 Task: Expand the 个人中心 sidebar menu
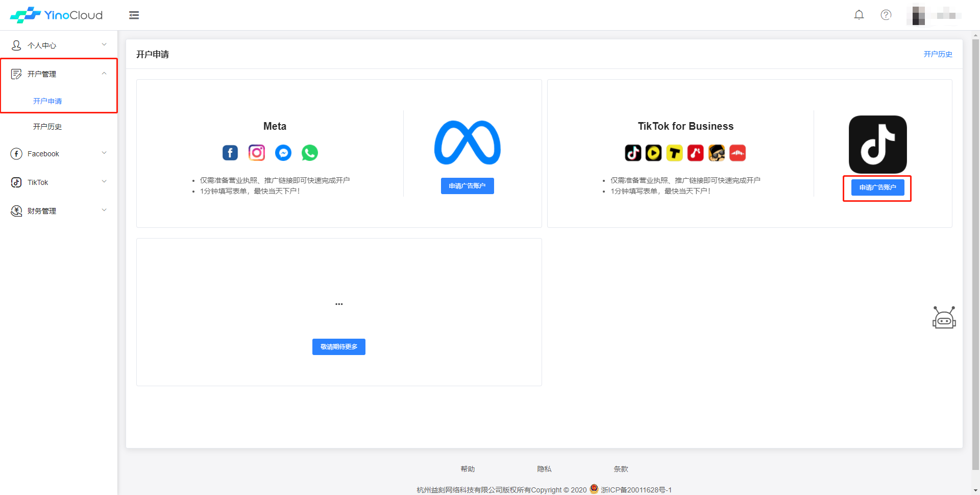point(59,45)
